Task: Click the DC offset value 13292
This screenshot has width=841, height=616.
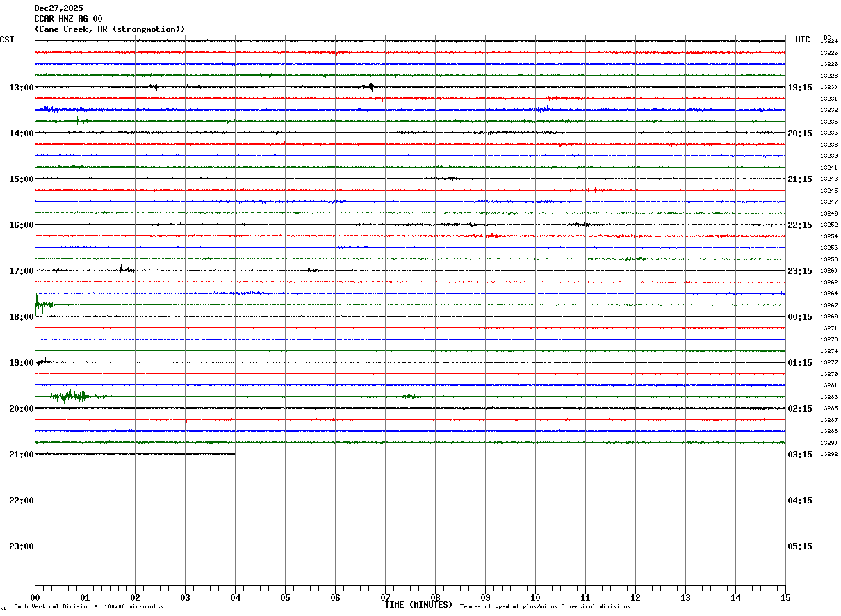Action: coord(828,455)
